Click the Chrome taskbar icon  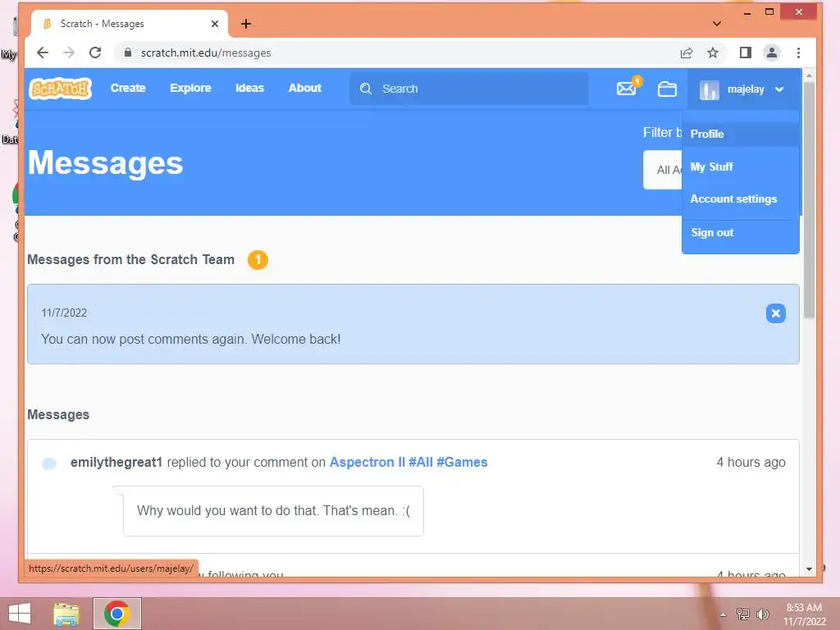pyautogui.click(x=117, y=614)
